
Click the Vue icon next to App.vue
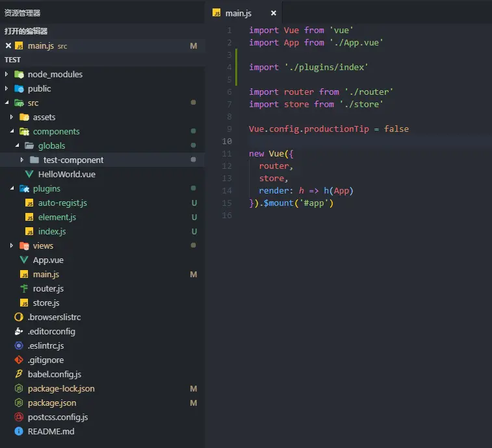(x=24, y=260)
